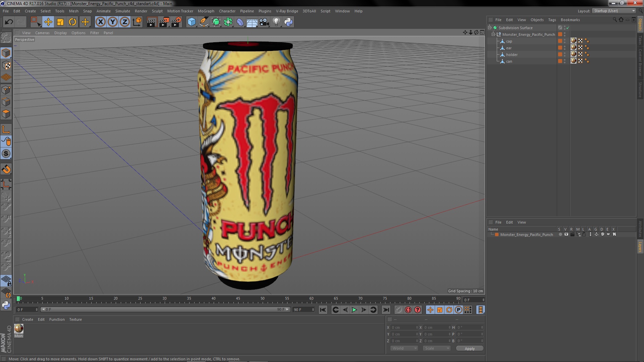
Task: Activate the Move tool in top toolbar
Action: (x=48, y=22)
